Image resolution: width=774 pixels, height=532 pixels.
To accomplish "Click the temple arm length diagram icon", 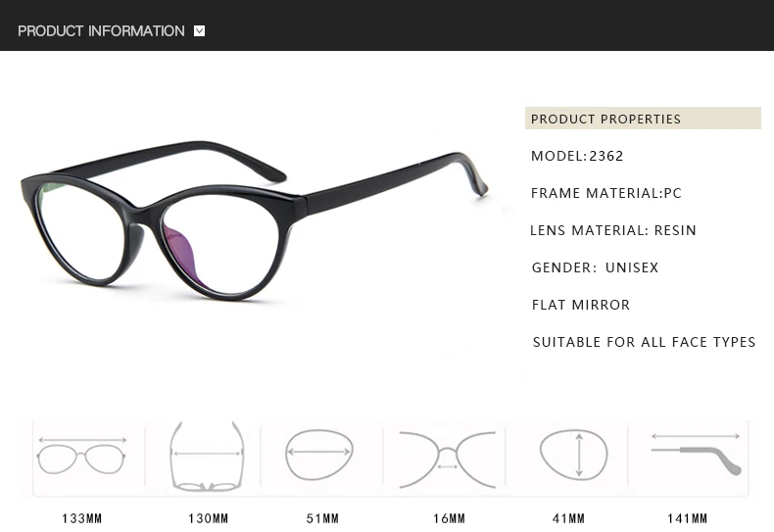I will pos(696,454).
